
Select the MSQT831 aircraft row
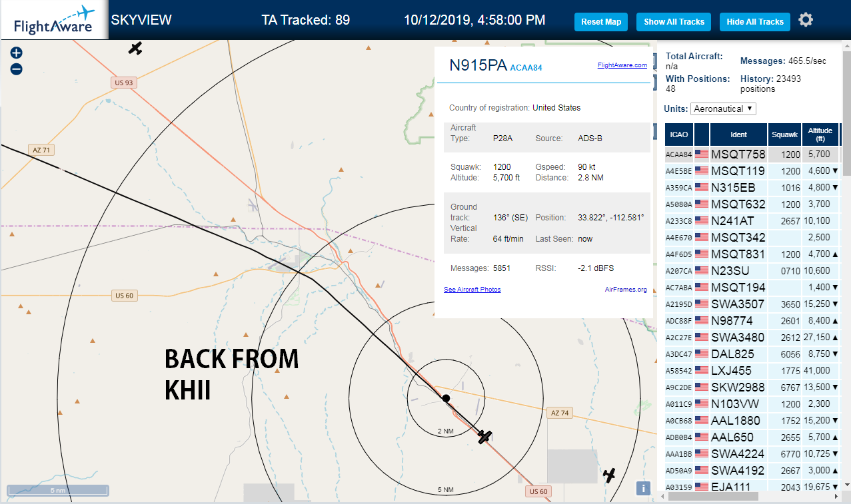tap(752, 254)
